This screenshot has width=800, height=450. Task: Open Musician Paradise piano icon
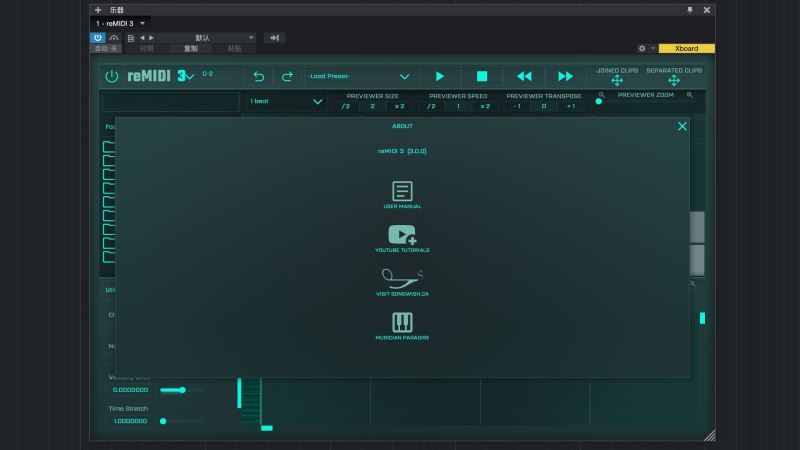point(402,322)
